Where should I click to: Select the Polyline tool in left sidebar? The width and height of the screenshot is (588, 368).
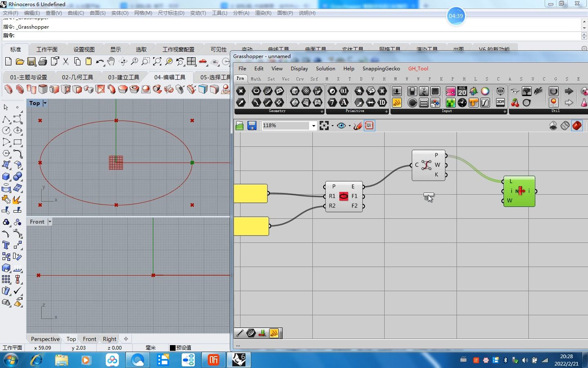tap(6, 119)
